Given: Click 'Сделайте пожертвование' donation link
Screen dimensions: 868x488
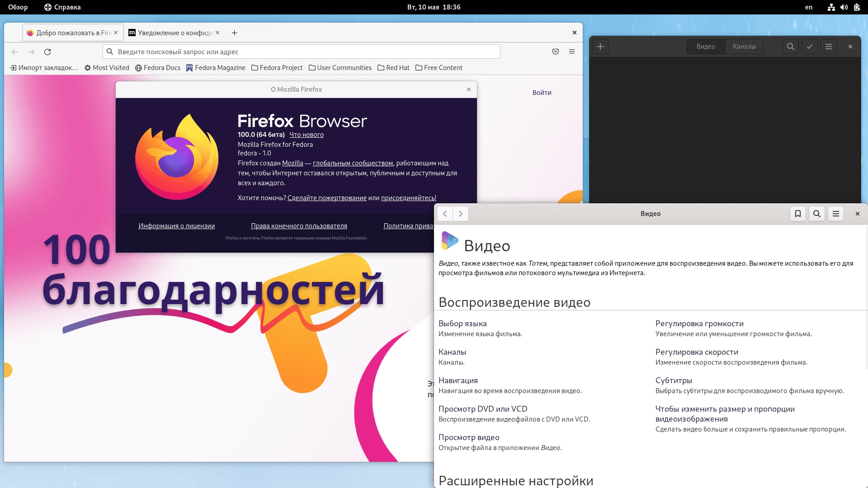Looking at the screenshot, I should pyautogui.click(x=327, y=198).
